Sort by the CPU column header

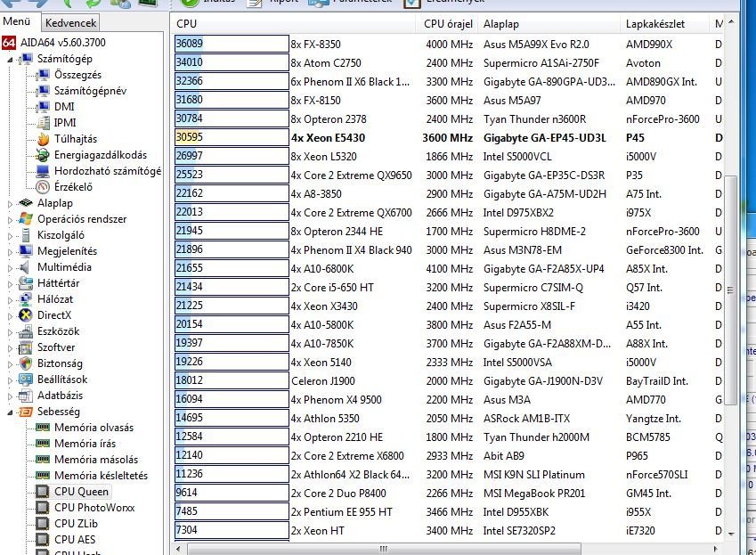(x=292, y=24)
